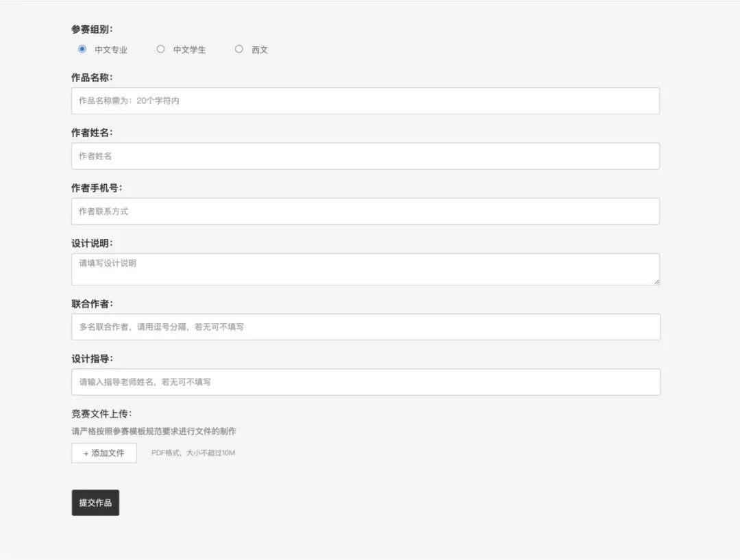Click the PDF格式 size limit hint text

193,453
